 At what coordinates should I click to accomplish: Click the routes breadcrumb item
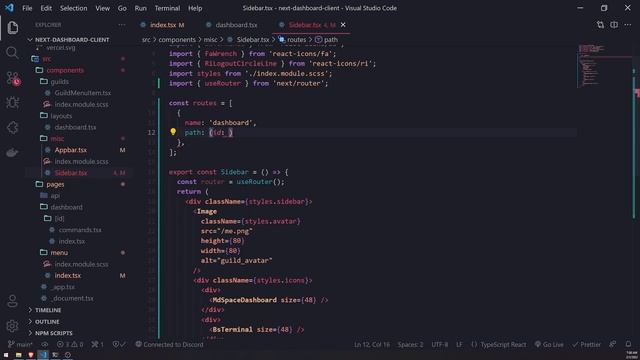296,40
